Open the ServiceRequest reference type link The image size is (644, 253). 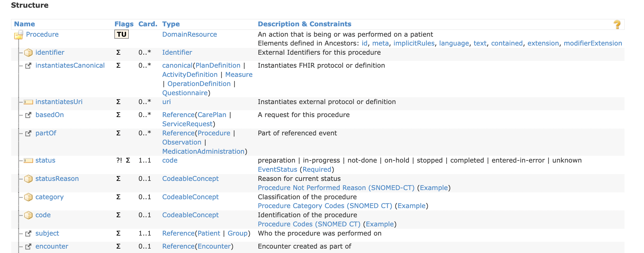(x=187, y=124)
